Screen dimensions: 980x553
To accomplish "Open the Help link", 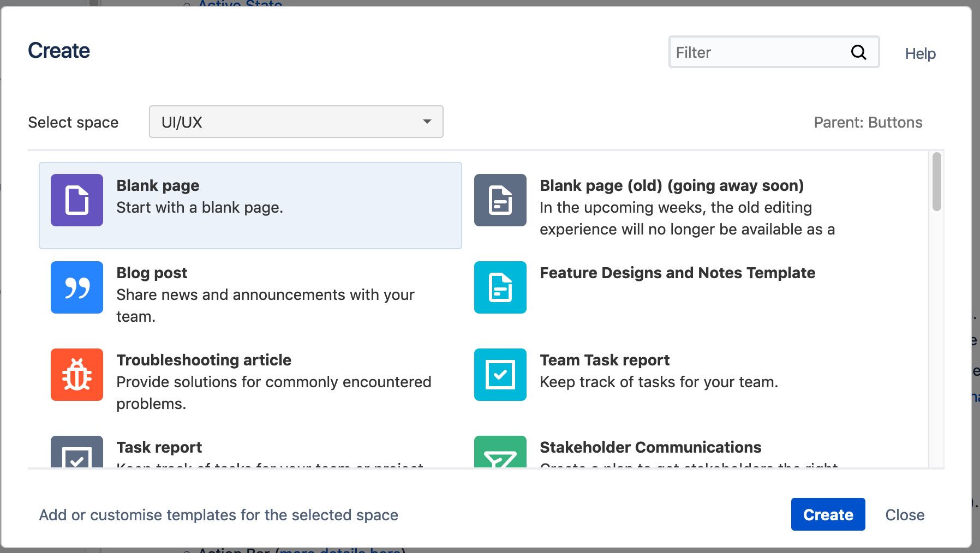I will [x=921, y=53].
